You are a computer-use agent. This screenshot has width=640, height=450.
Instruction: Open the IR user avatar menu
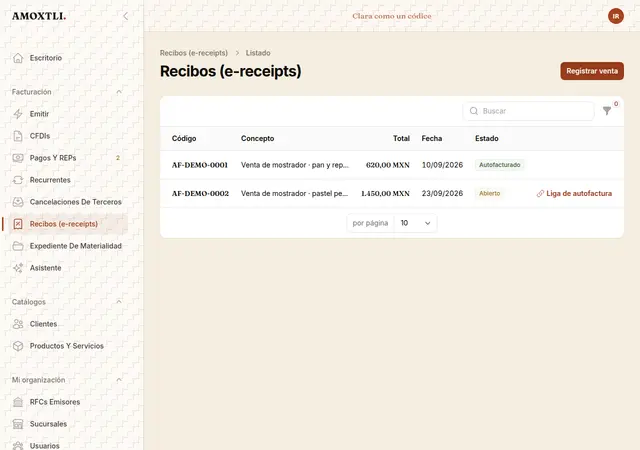tap(616, 16)
